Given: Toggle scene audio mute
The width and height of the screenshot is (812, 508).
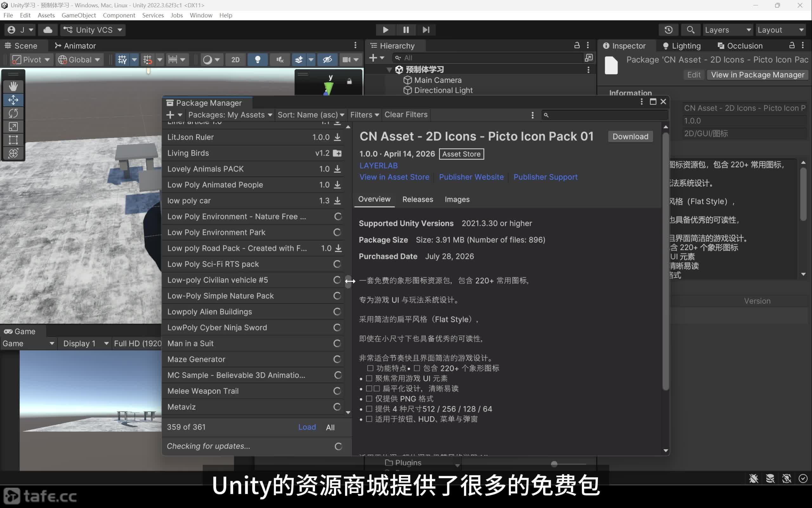Looking at the screenshot, I should 280,60.
